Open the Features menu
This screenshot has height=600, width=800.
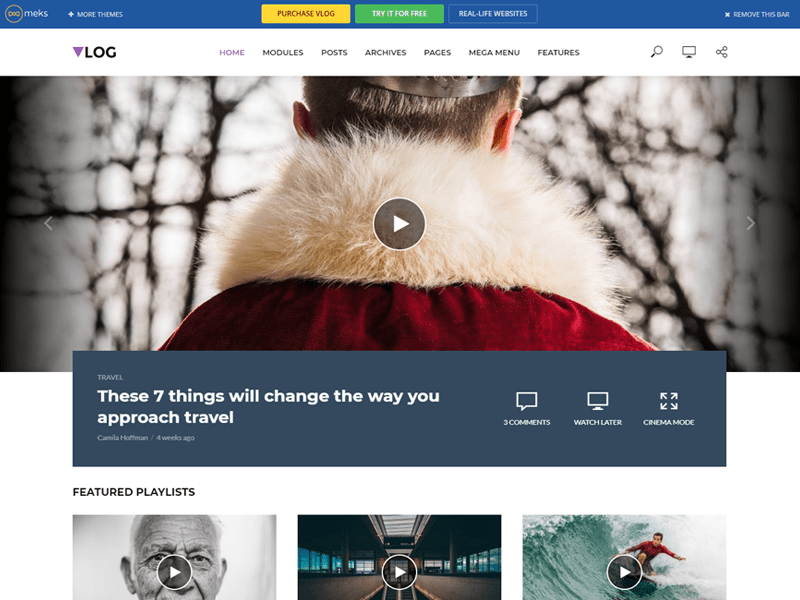(x=558, y=52)
